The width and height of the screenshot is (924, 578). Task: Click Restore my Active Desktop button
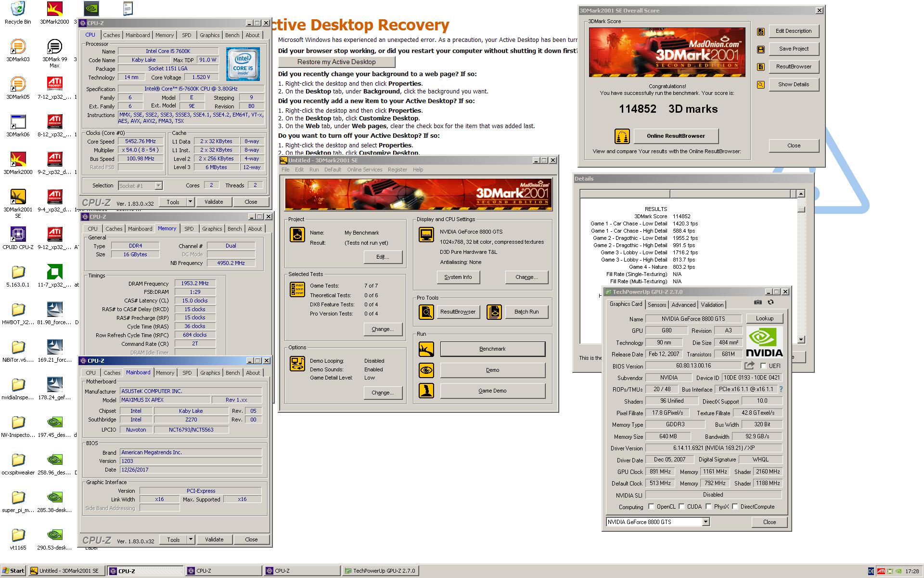click(336, 62)
